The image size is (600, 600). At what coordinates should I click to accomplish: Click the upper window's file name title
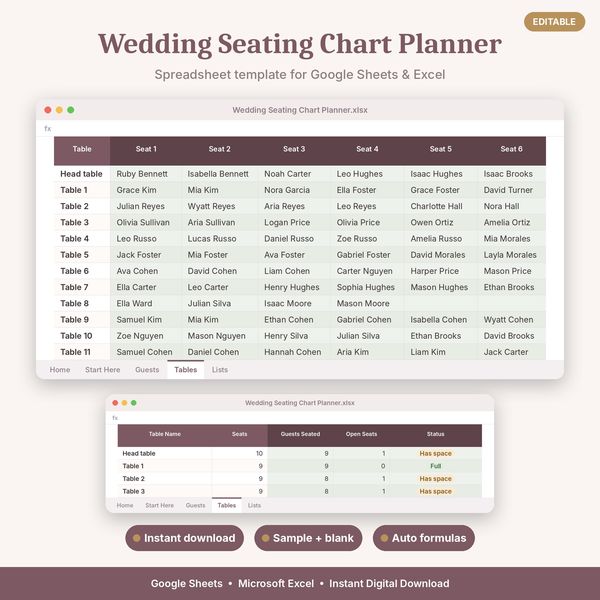click(x=300, y=110)
